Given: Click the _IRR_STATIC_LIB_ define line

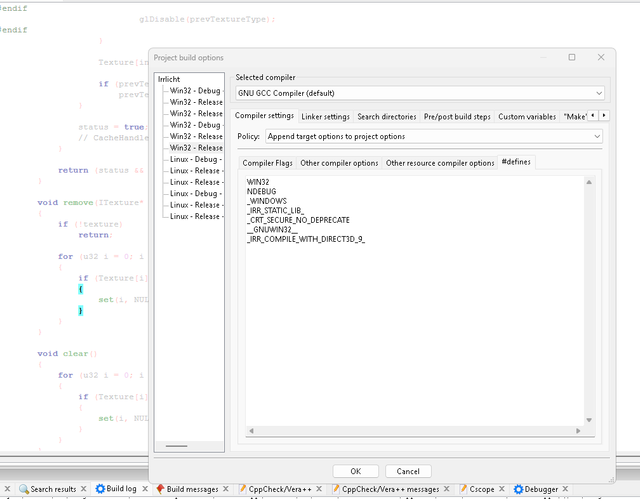Looking at the screenshot, I should pos(275,211).
